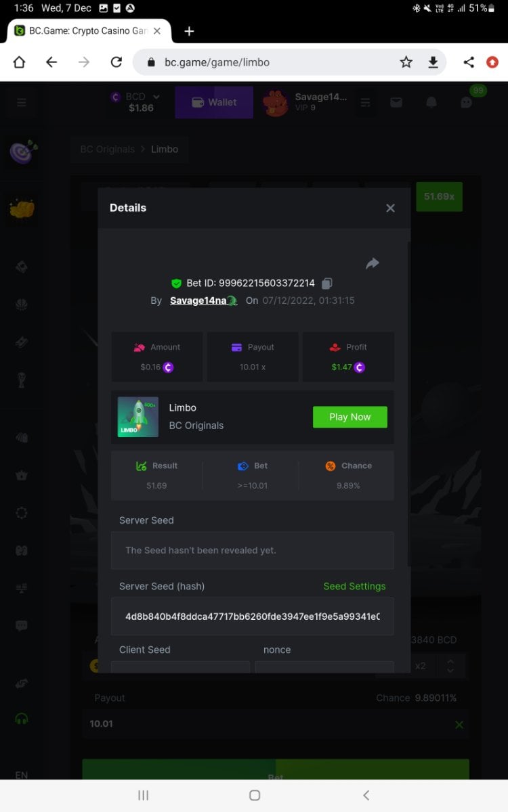The width and height of the screenshot is (508, 812).
Task: Click Play Now for Limbo
Action: 350,417
